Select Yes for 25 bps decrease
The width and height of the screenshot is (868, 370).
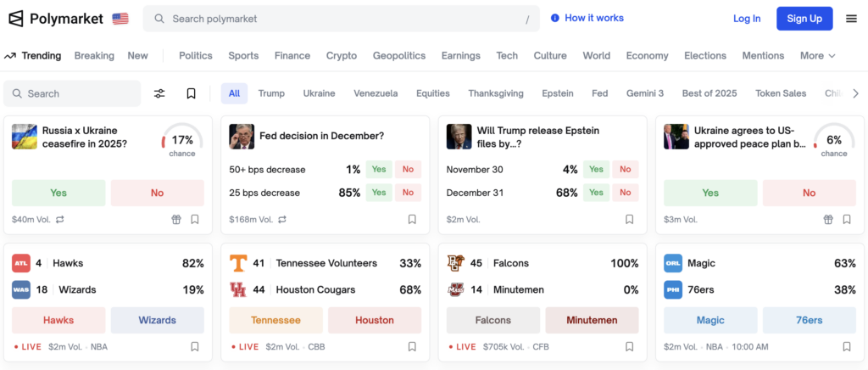coord(378,193)
